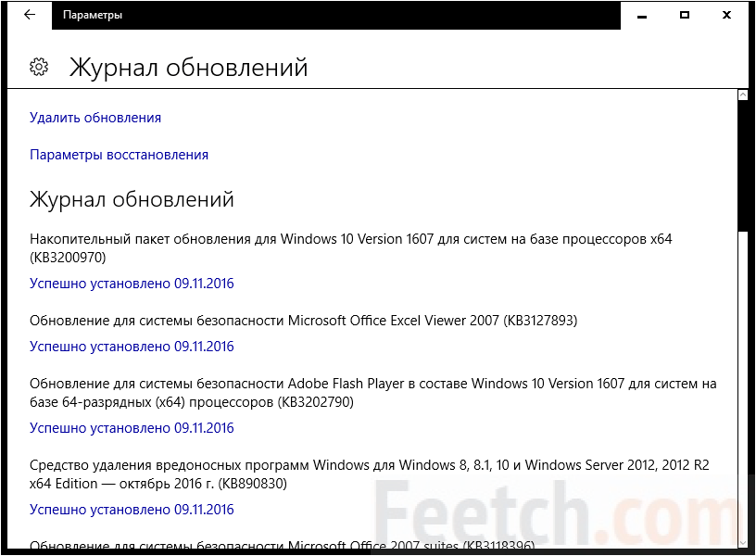The image size is (756, 556).
Task: Open the Параметры восстановления link
Action: (x=120, y=155)
